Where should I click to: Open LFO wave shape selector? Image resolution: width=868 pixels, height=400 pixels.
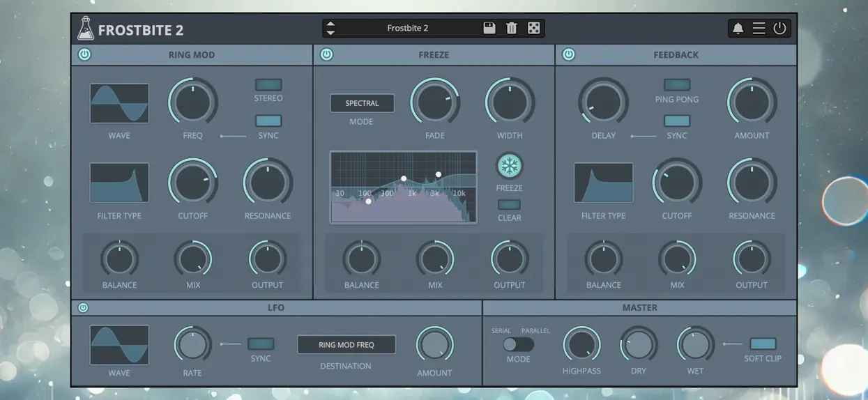[119, 345]
